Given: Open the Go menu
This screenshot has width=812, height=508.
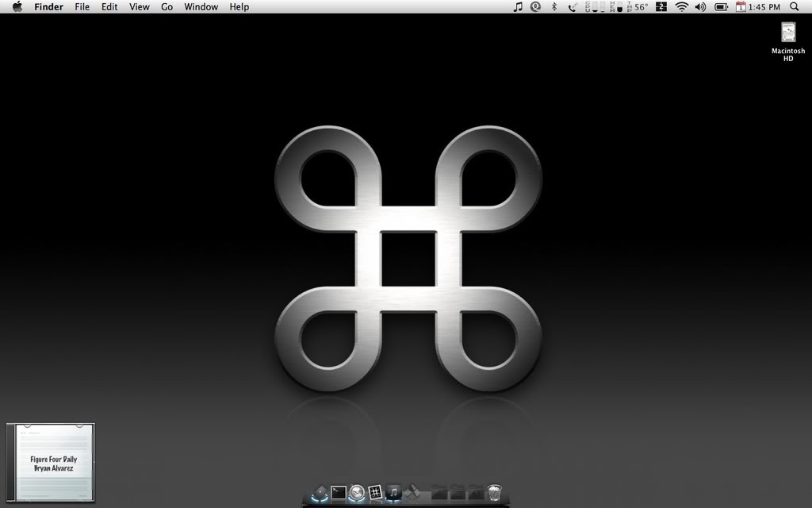Looking at the screenshot, I should [x=167, y=6].
